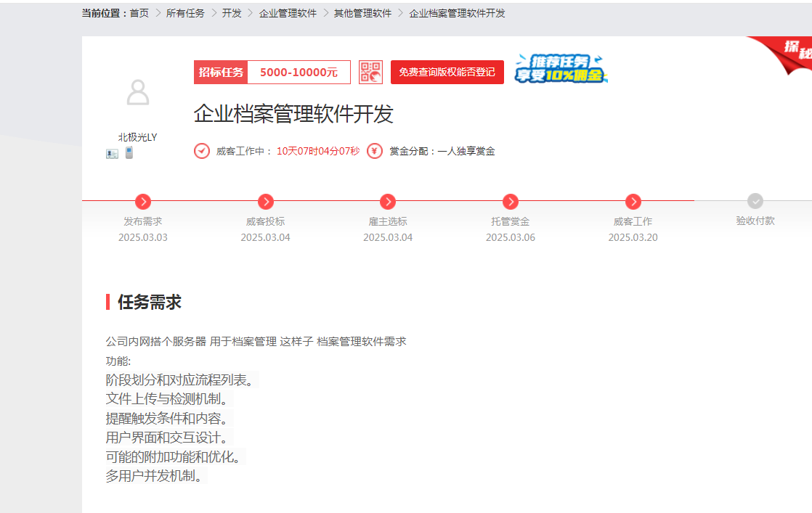Image resolution: width=812 pixels, height=513 pixels.
Task: Click the red corner ribbon at top right
Action: [786, 52]
